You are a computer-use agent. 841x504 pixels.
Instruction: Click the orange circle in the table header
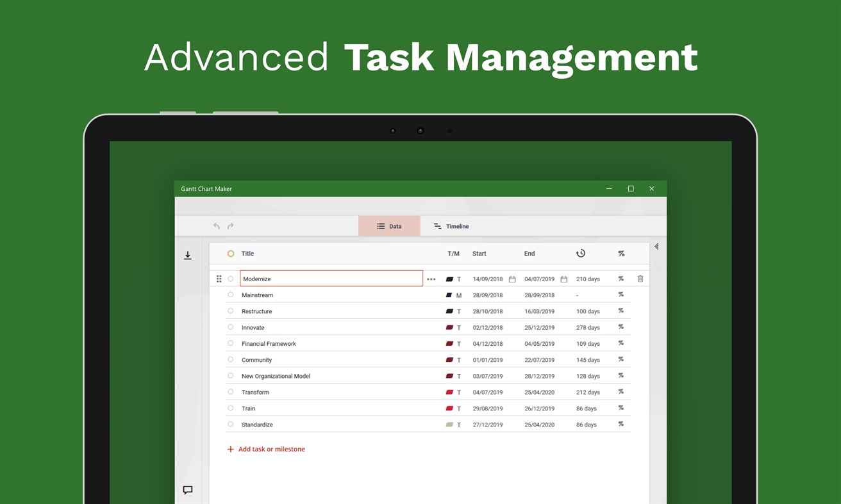click(x=231, y=254)
